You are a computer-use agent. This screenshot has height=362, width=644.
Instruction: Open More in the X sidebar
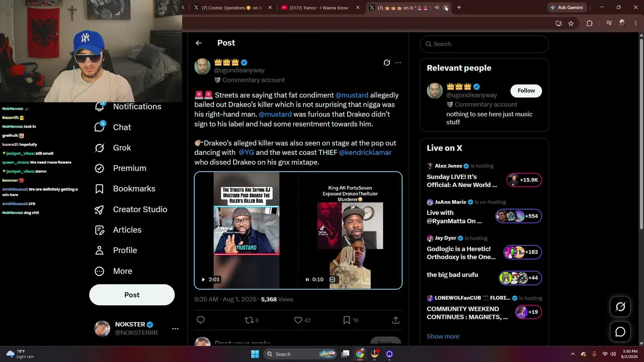pos(113,271)
